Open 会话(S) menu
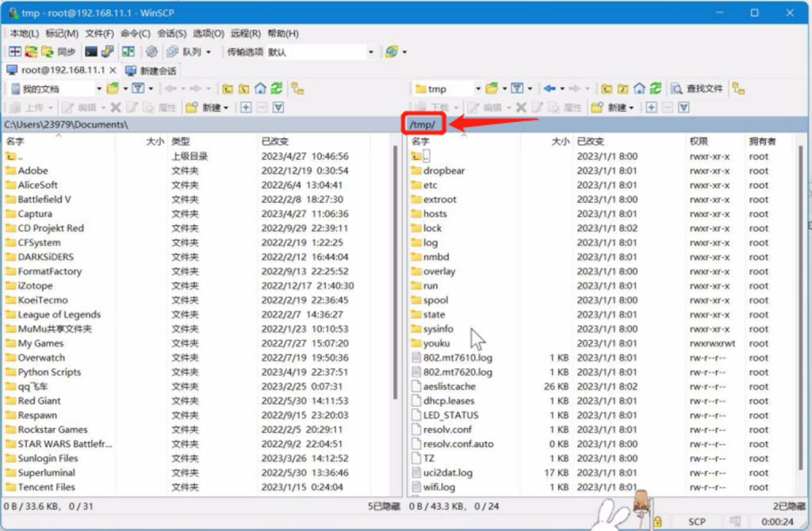Image resolution: width=812 pixels, height=531 pixels. (171, 33)
